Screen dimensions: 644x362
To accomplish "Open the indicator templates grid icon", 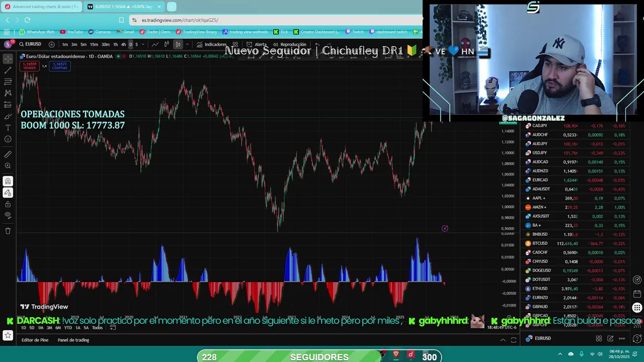I will tap(235, 44).
